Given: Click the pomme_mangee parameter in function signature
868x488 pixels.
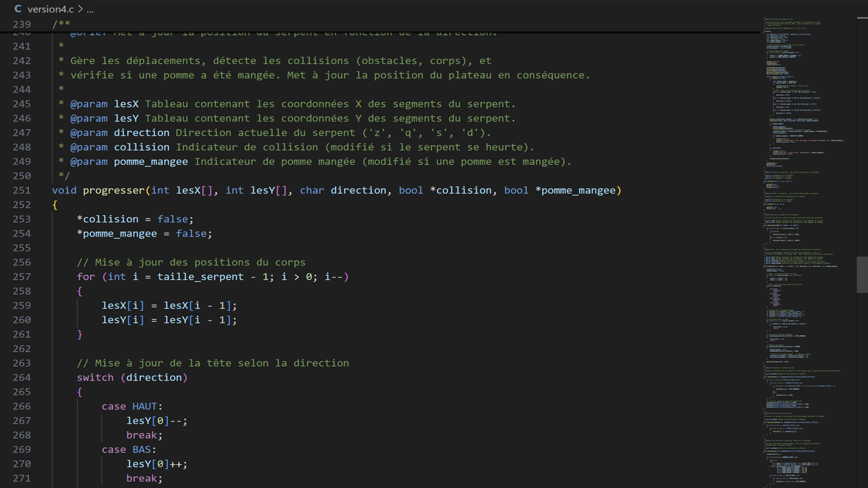Looking at the screenshot, I should click(578, 190).
